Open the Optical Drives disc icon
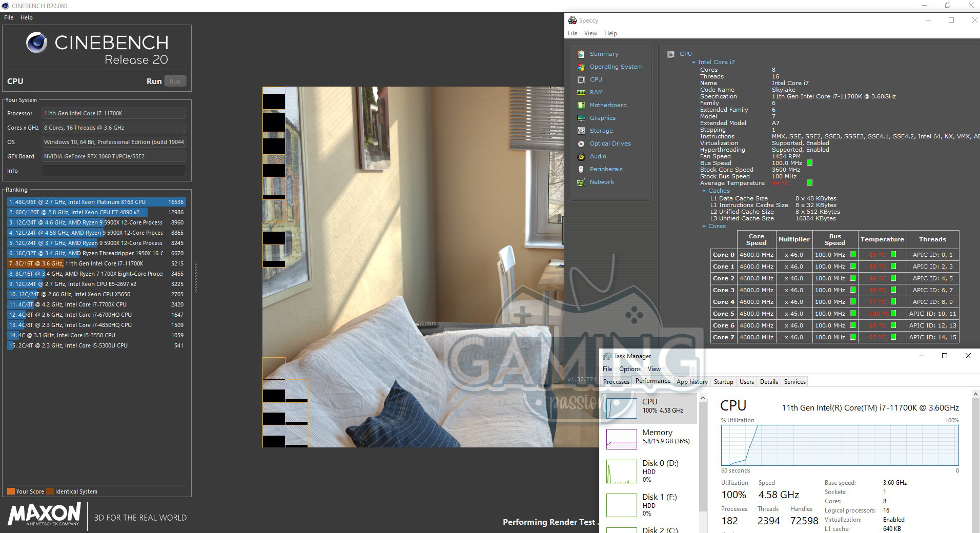980x533 pixels. (x=581, y=143)
